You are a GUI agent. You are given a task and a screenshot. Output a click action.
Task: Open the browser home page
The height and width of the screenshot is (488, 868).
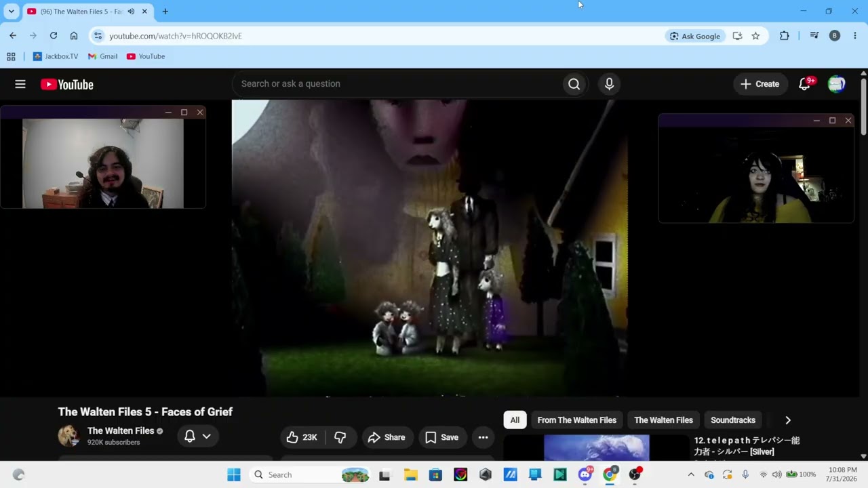point(74,36)
